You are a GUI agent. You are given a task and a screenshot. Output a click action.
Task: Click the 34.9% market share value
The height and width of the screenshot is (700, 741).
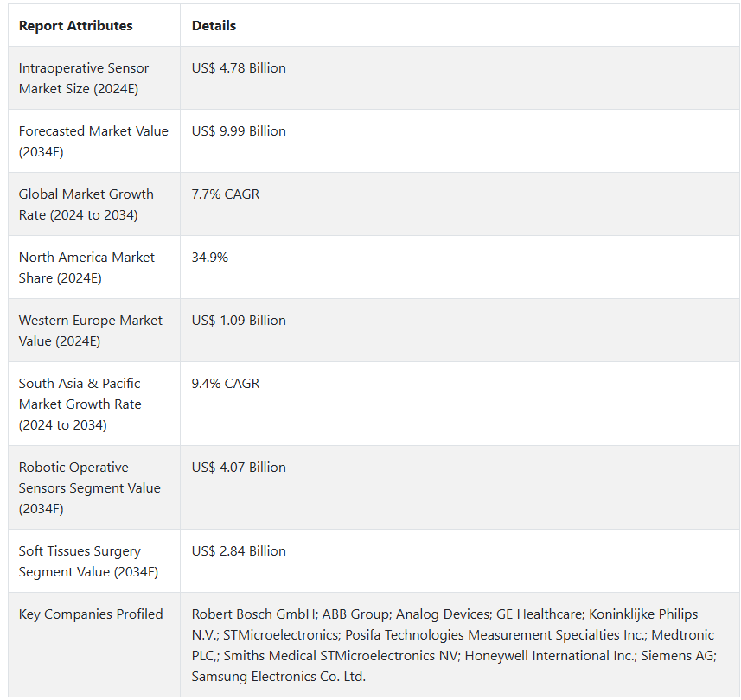coord(210,258)
